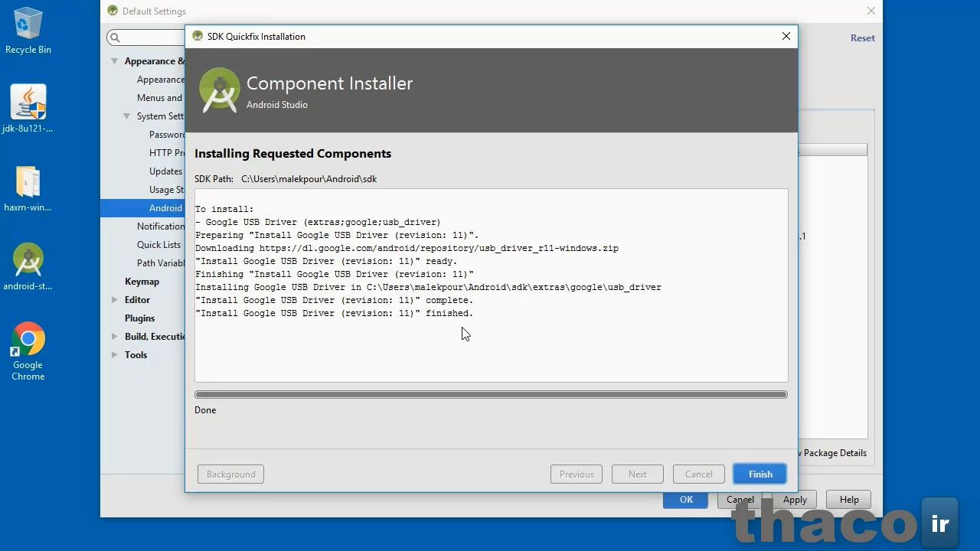Select Menus and Toolbars settings item
Image resolution: width=980 pixels, height=551 pixels.
160,98
